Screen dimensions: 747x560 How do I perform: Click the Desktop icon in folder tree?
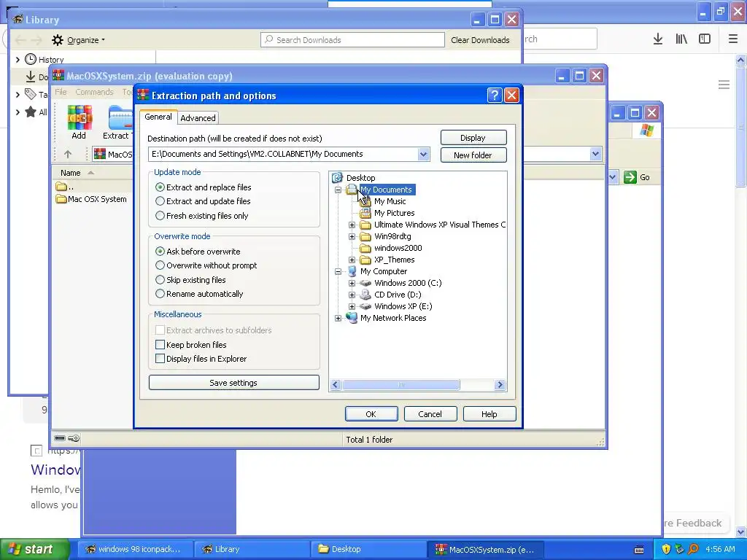tap(337, 178)
